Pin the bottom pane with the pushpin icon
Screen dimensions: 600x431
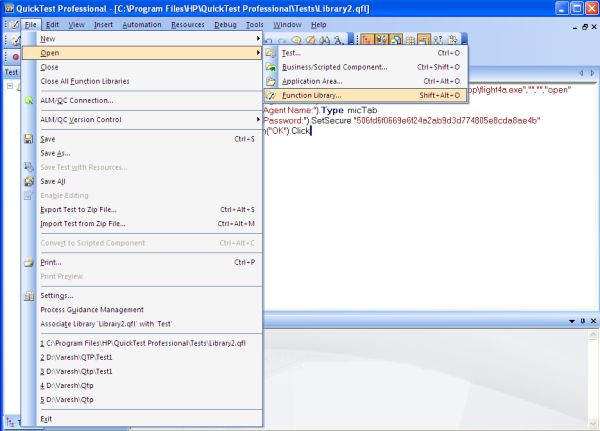[x=583, y=321]
